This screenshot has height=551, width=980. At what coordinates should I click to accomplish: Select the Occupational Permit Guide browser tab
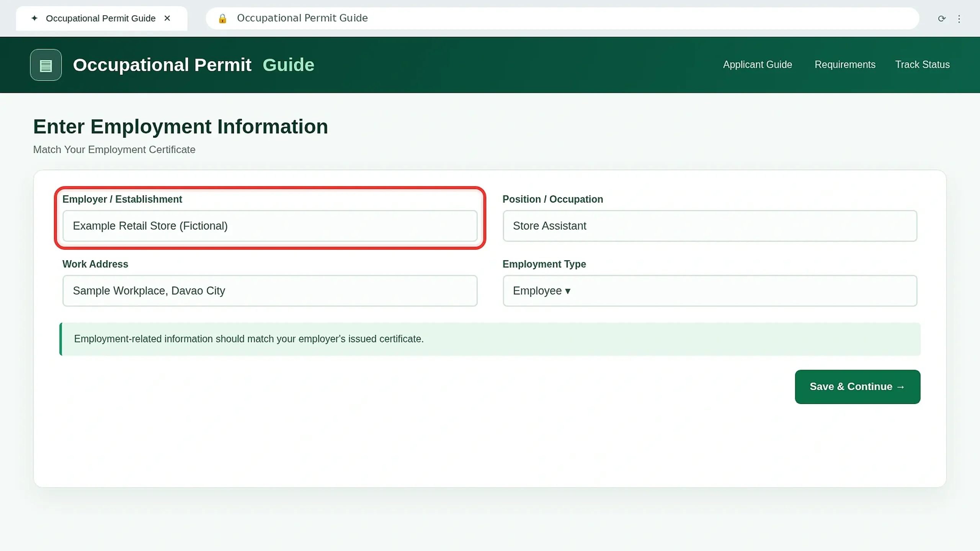101,18
